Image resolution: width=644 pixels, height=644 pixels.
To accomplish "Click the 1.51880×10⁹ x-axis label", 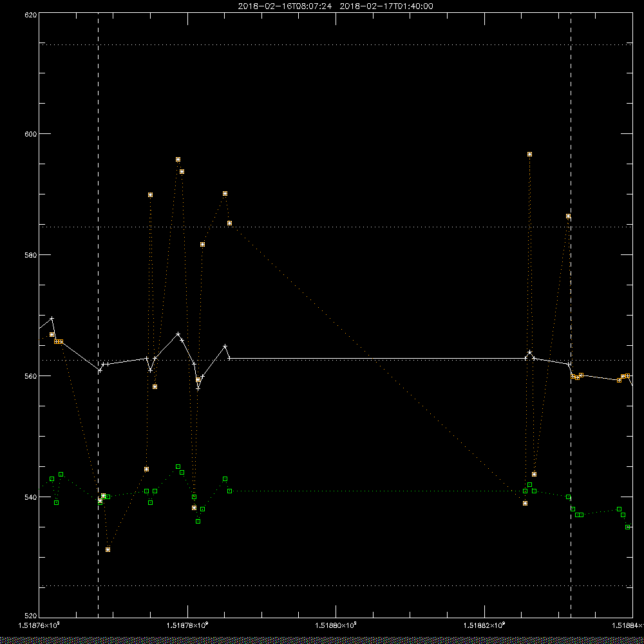I will tap(336, 625).
